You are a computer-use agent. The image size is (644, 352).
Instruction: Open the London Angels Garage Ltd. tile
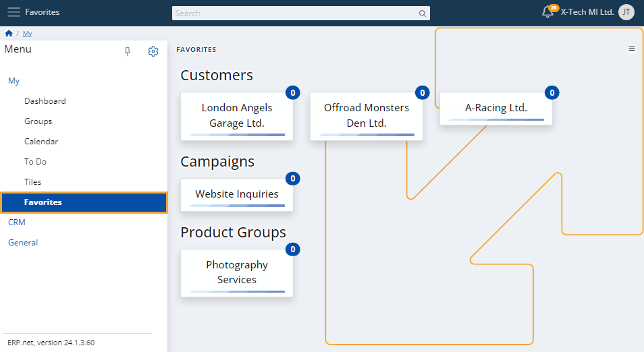coord(237,115)
